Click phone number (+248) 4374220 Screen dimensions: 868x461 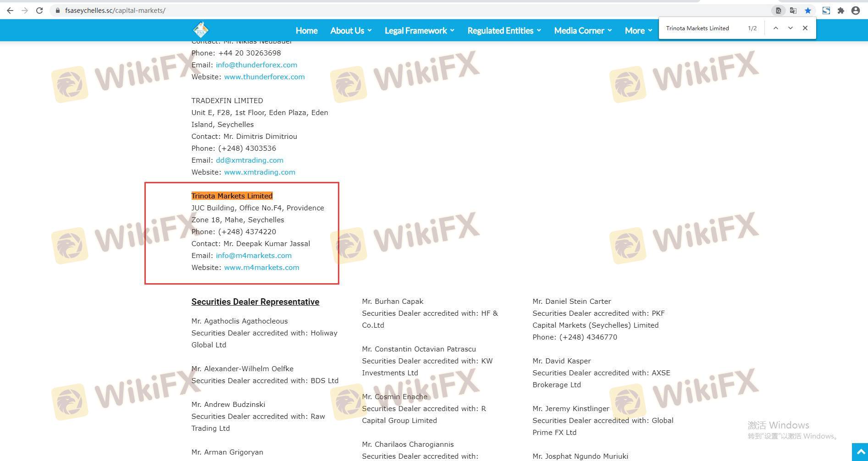coord(247,232)
